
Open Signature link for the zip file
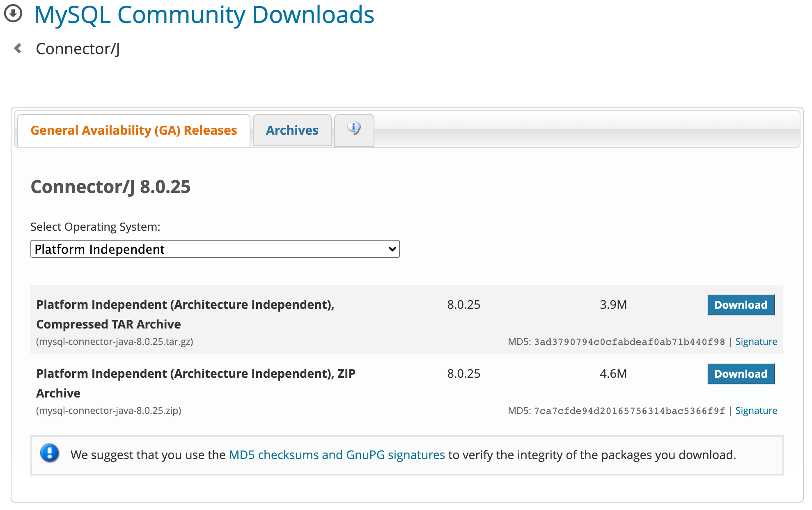[x=756, y=411]
